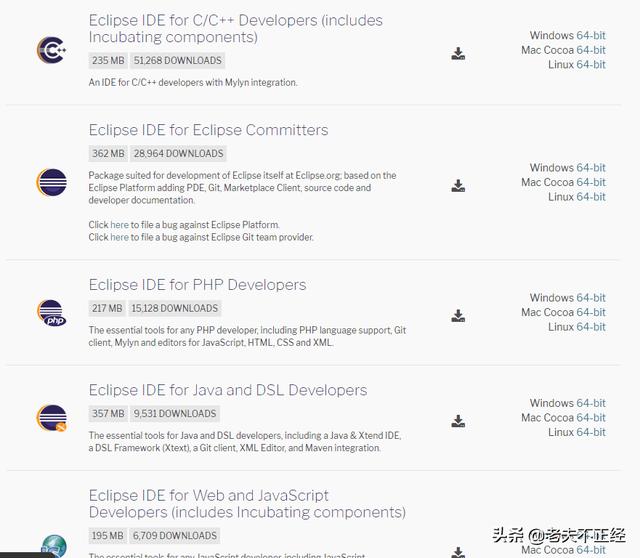Open Eclipse IDE for Web and JavaScript Developers title
Image resolution: width=640 pixels, height=558 pixels.
tap(247, 504)
